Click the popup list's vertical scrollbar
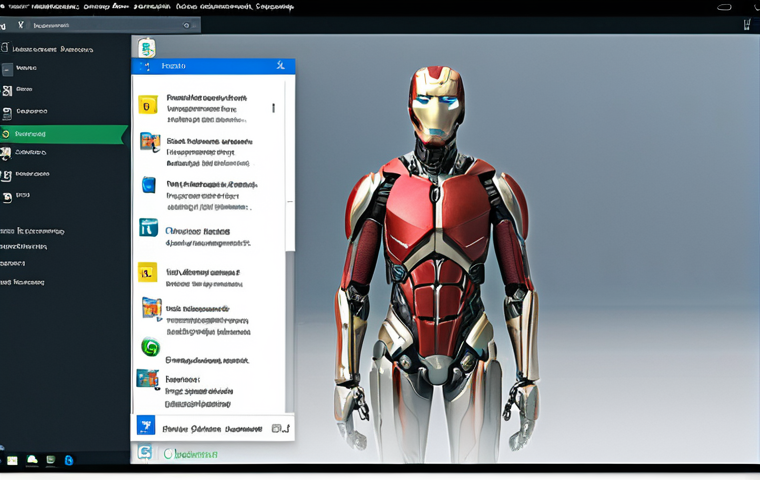Viewport: 760px width, 480px height. point(290,247)
